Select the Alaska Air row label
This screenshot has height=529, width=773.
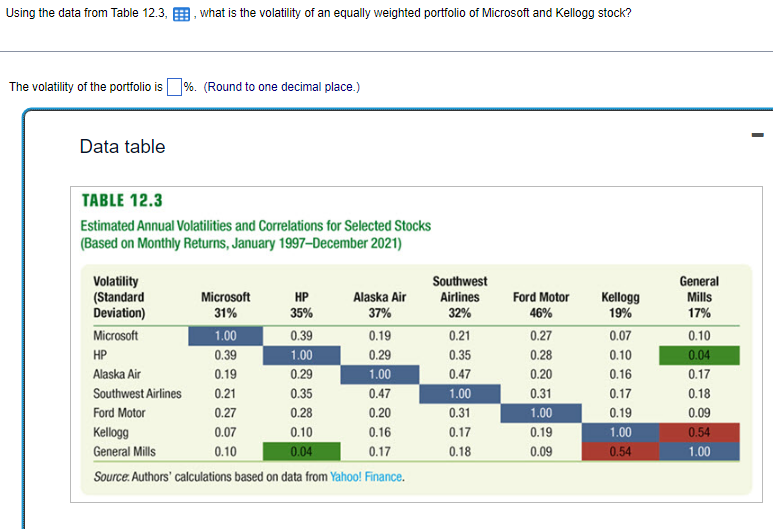pyautogui.click(x=117, y=374)
